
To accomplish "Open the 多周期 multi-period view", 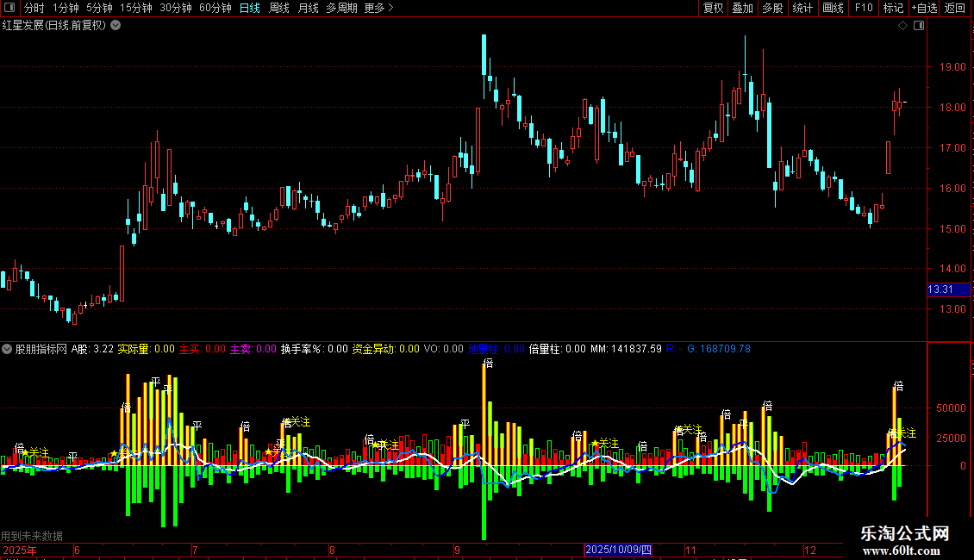I will pyautogui.click(x=341, y=8).
